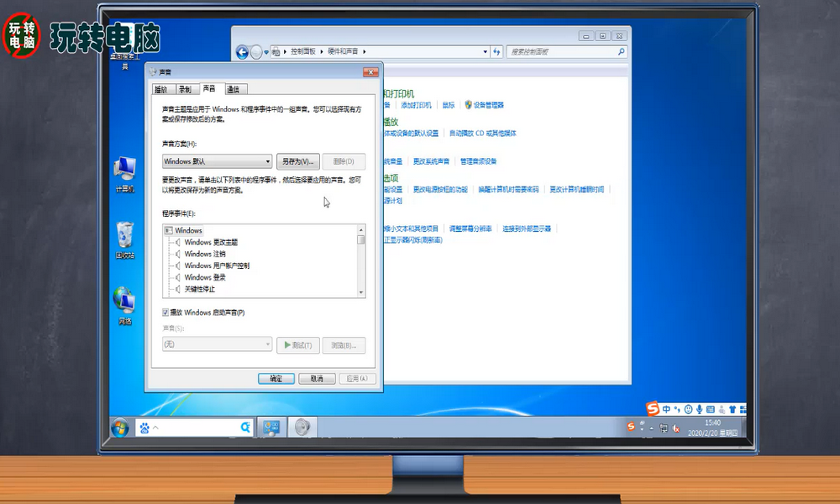Image resolution: width=840 pixels, height=504 pixels.
Task: Switch to the 录制 tab
Action: click(186, 89)
